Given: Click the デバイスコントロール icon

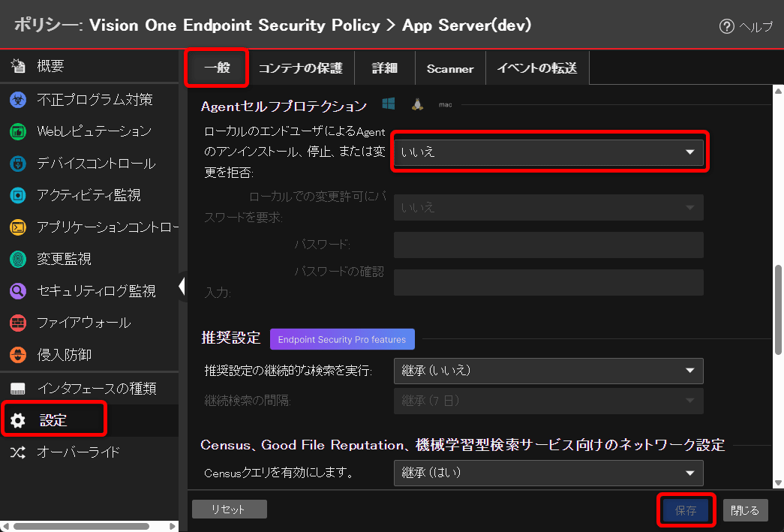Looking at the screenshot, I should (18, 164).
